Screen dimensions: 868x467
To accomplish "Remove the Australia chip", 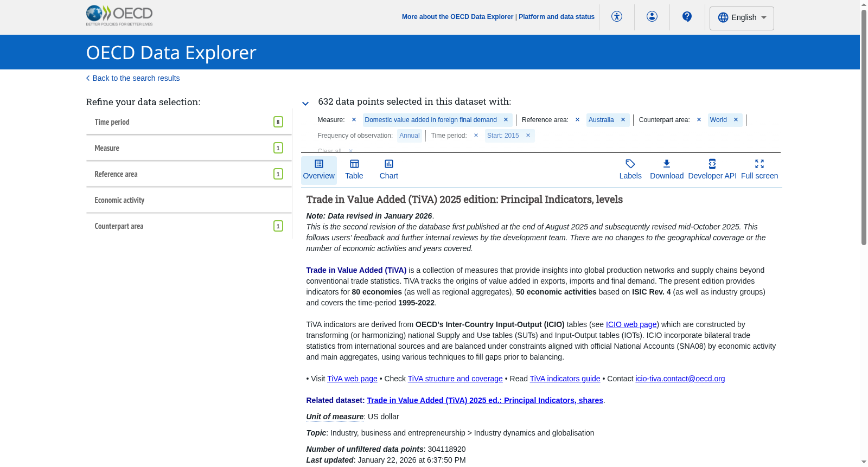I will 623,120.
